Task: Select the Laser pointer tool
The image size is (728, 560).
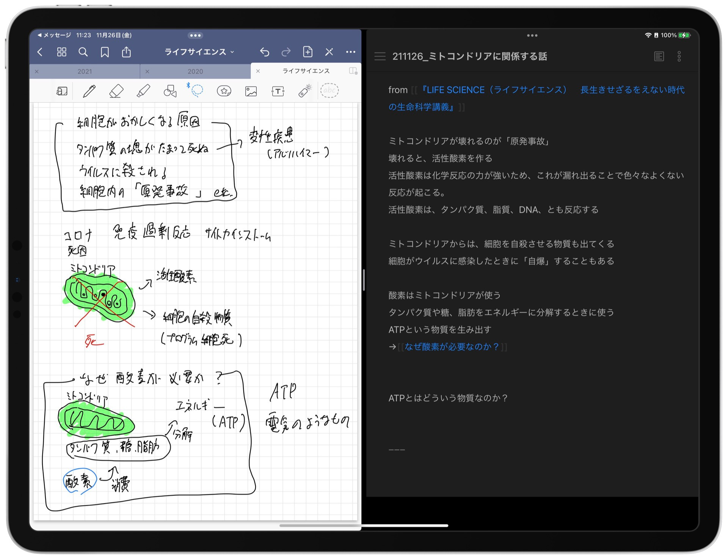Action: [x=305, y=91]
